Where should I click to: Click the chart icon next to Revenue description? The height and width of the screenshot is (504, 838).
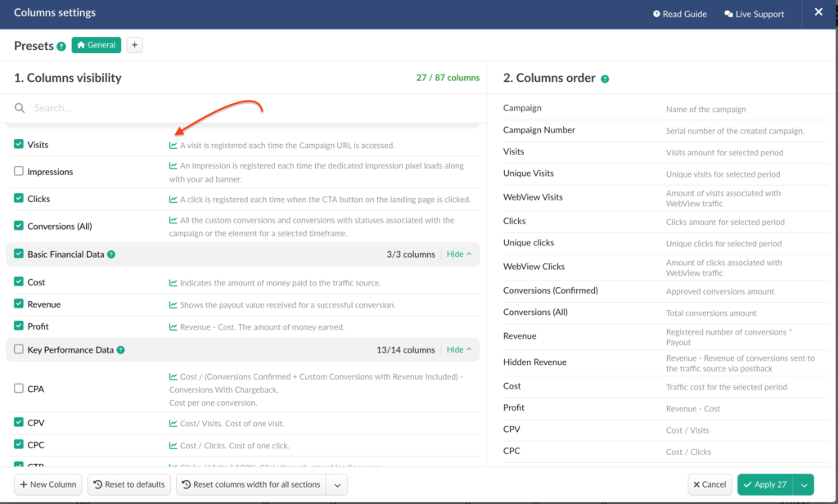(x=173, y=305)
